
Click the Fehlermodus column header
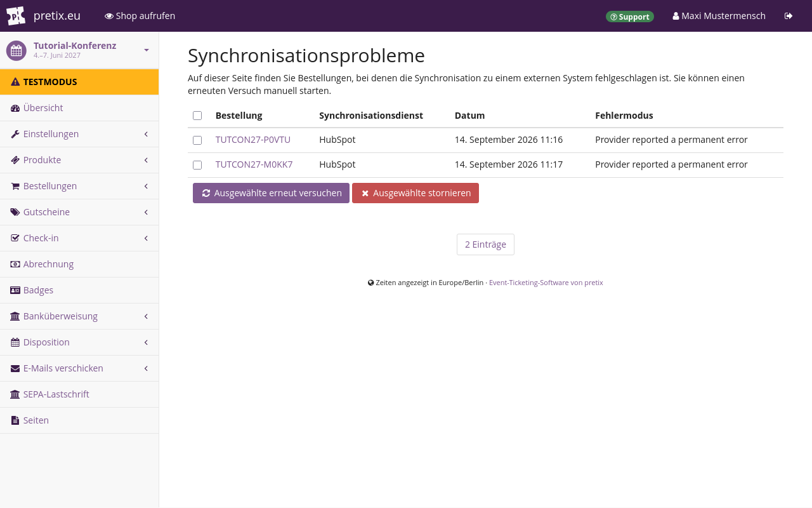(624, 116)
